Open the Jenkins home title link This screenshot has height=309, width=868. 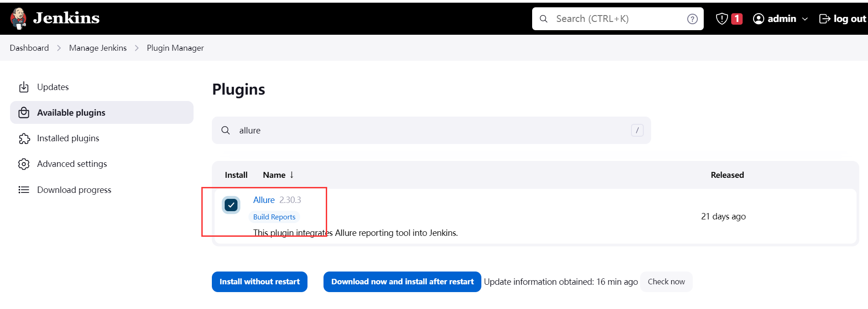(x=66, y=18)
